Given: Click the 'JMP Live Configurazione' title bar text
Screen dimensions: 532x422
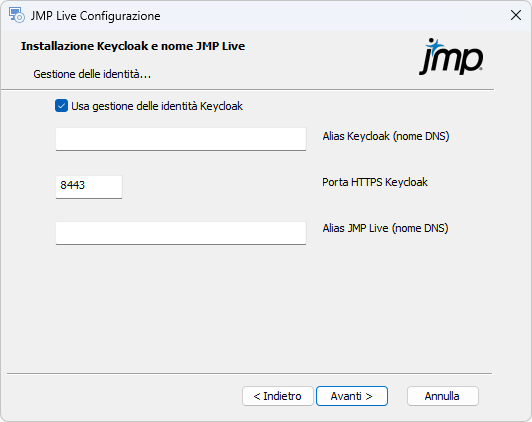Looking at the screenshot, I should (x=95, y=16).
